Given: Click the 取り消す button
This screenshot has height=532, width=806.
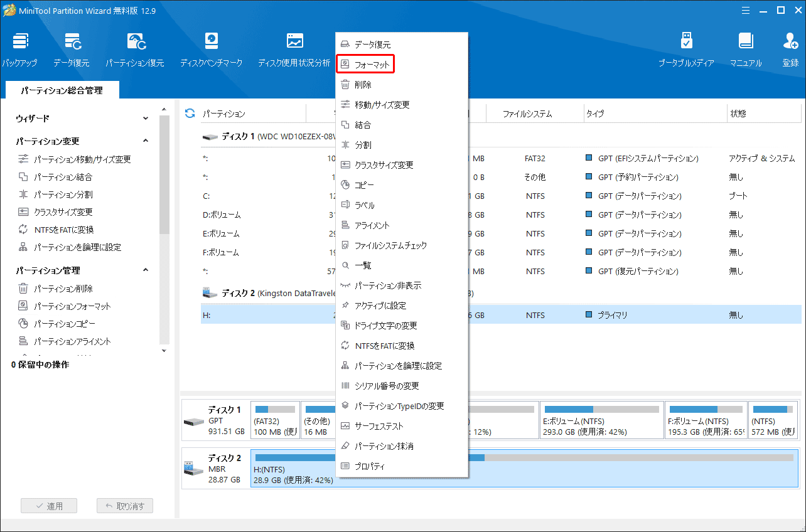Looking at the screenshot, I should [125, 506].
